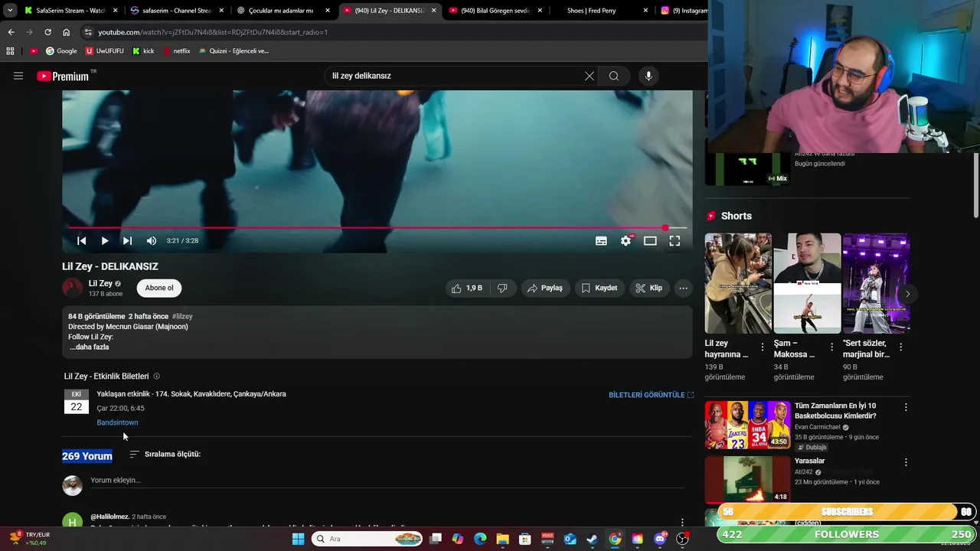
Task: Like the video with 1,9 B thumbs up
Action: 467,288
